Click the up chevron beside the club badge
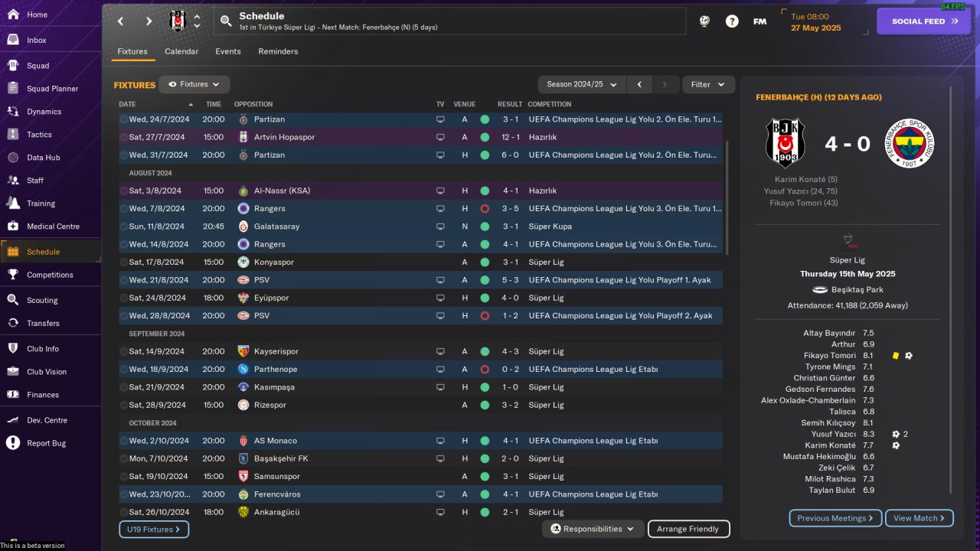This screenshot has width=980, height=551. pyautogui.click(x=197, y=16)
